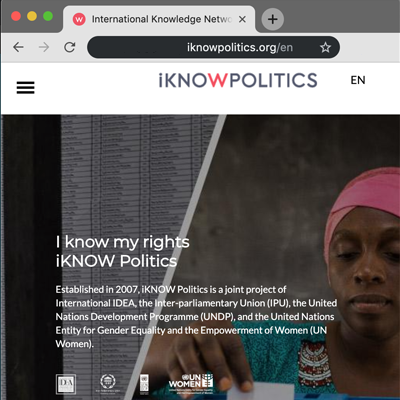Click the yellow macOS minimize button
Screen dimensions: 400x400
(x=32, y=16)
